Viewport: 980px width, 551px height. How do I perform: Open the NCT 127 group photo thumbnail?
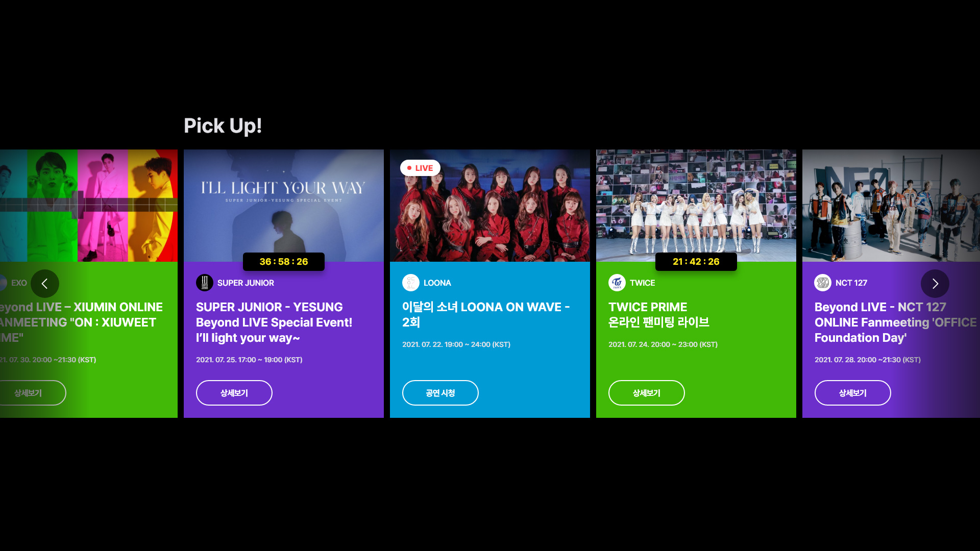point(891,206)
